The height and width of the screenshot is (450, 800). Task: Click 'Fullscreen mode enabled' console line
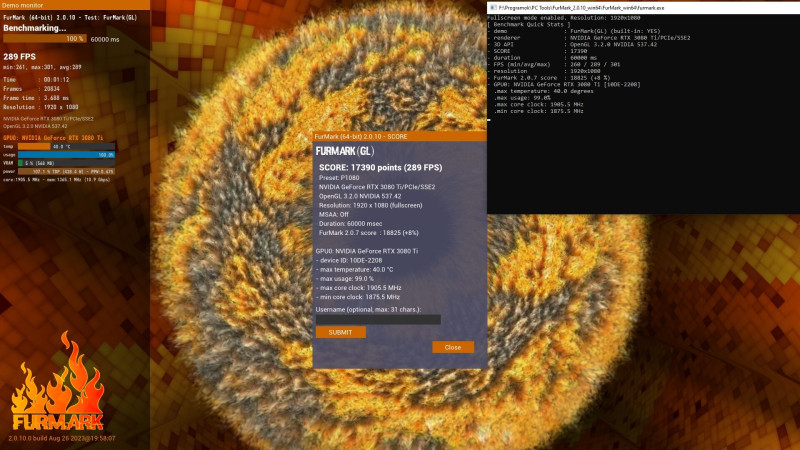coord(564,17)
